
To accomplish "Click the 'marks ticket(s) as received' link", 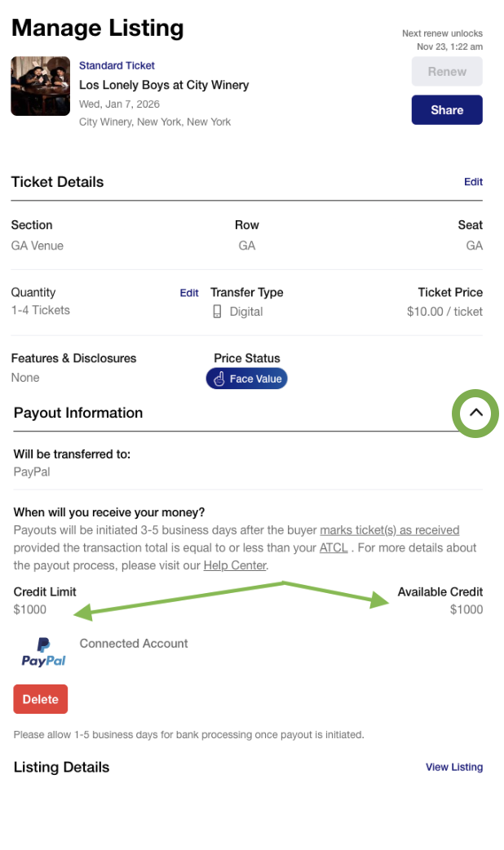I will click(x=389, y=530).
